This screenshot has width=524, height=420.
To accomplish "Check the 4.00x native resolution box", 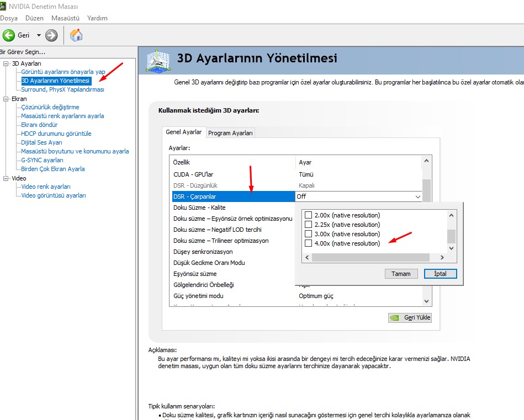I will click(309, 243).
